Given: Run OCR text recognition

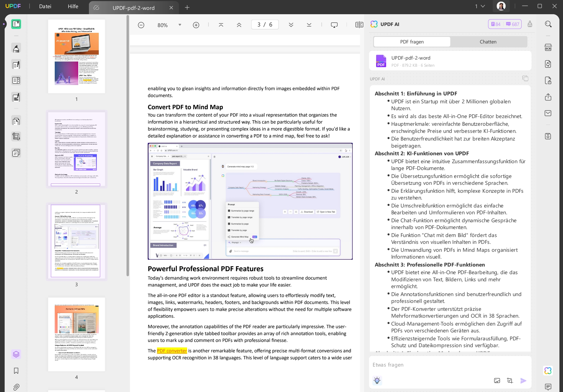Looking at the screenshot, I should 548,48.
